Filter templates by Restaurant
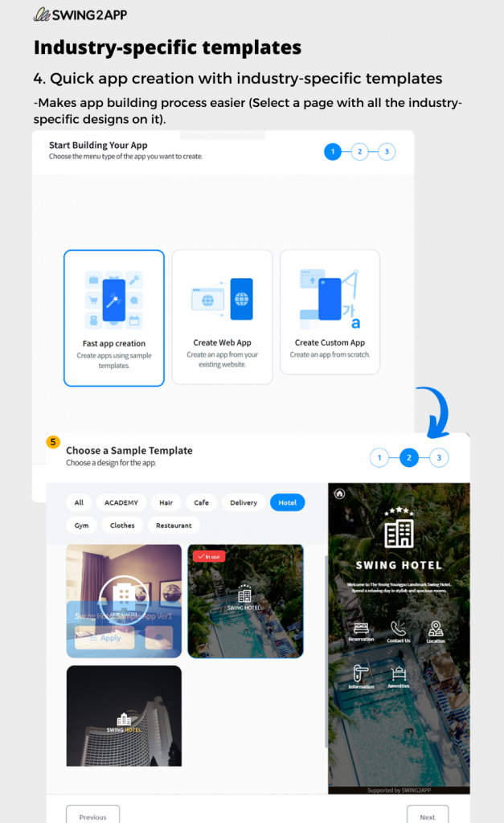This screenshot has width=504, height=823. (x=174, y=526)
